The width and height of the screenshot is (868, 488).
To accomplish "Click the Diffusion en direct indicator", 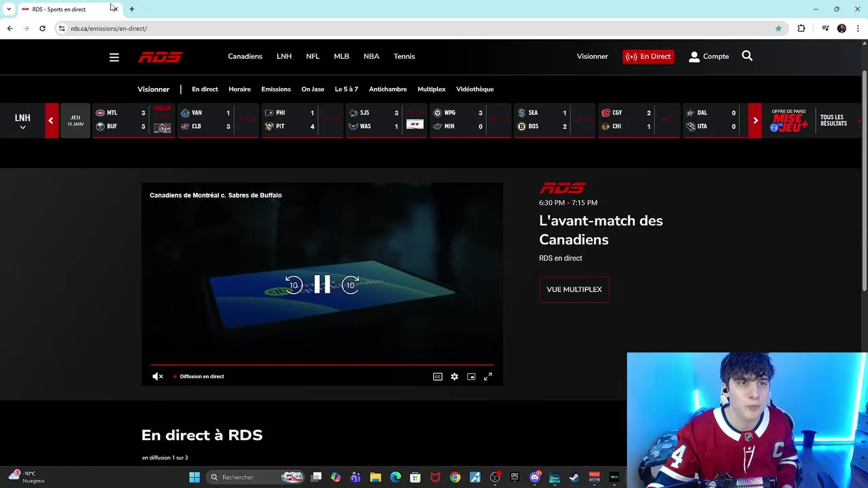I will [x=199, y=377].
